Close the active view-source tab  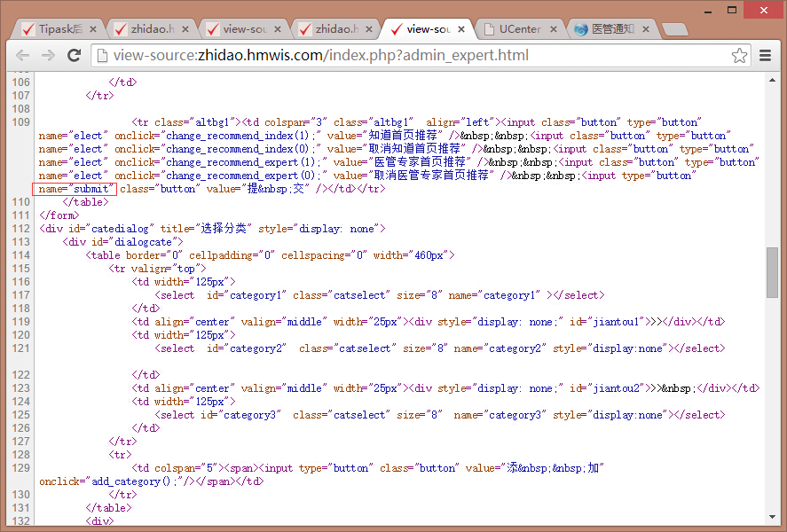tap(460, 29)
